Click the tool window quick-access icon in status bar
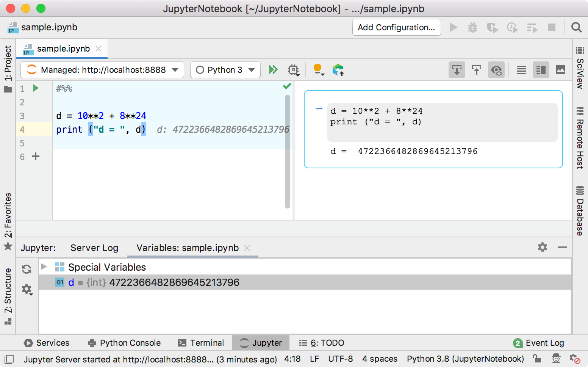This screenshot has height=367, width=588. 9,359
